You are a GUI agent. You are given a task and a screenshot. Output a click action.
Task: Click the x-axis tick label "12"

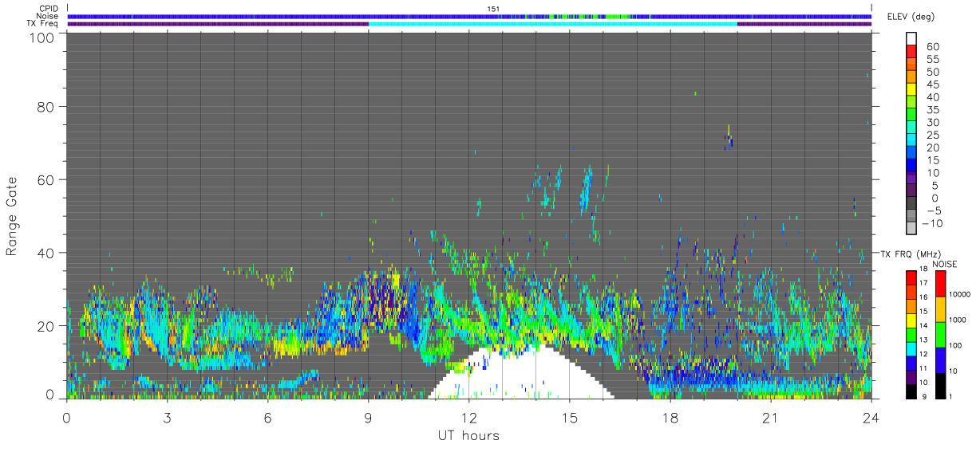point(469,417)
